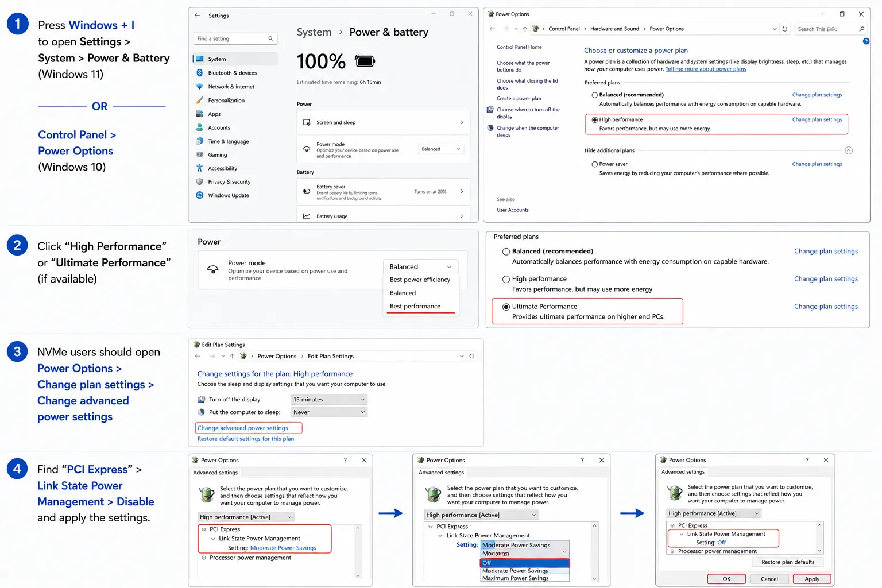Open Change plan settings for Power saver
Image resolution: width=882 pixels, height=588 pixels.
tap(817, 164)
